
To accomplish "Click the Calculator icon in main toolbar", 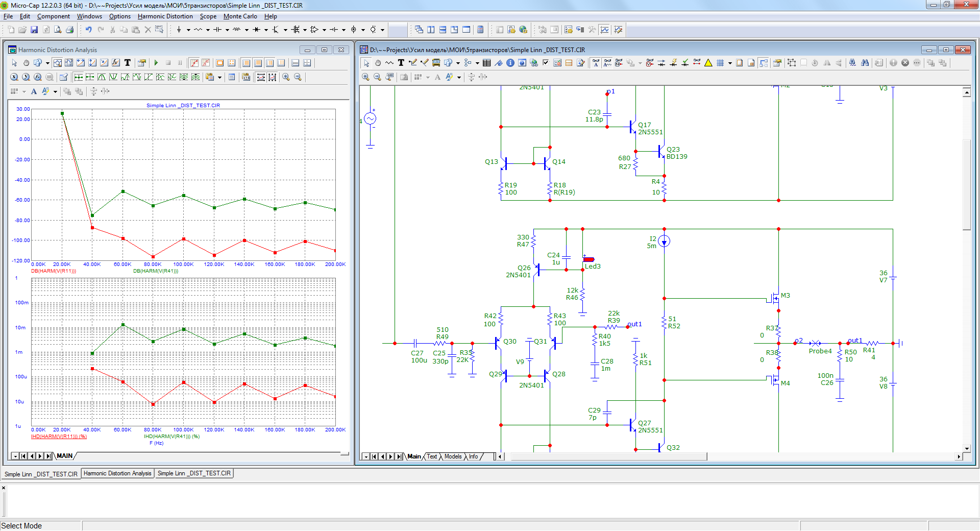I will [x=480, y=30].
